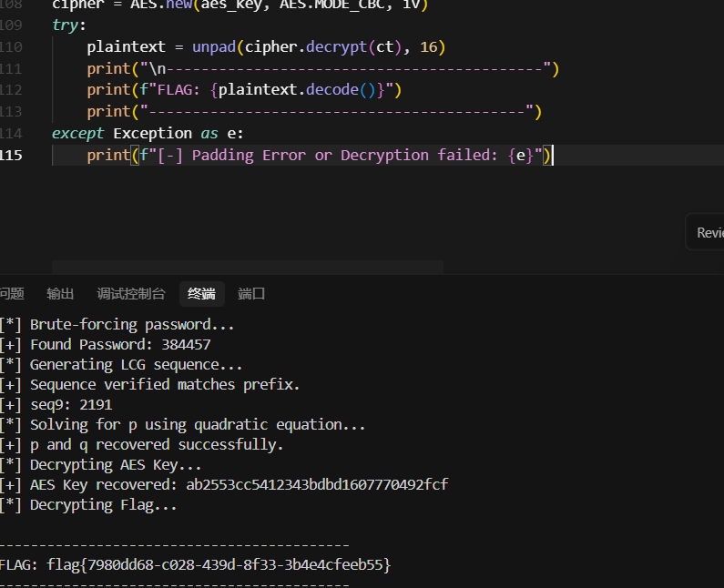Place cursor on the try keyword
The width and height of the screenshot is (724, 588).
click(65, 25)
